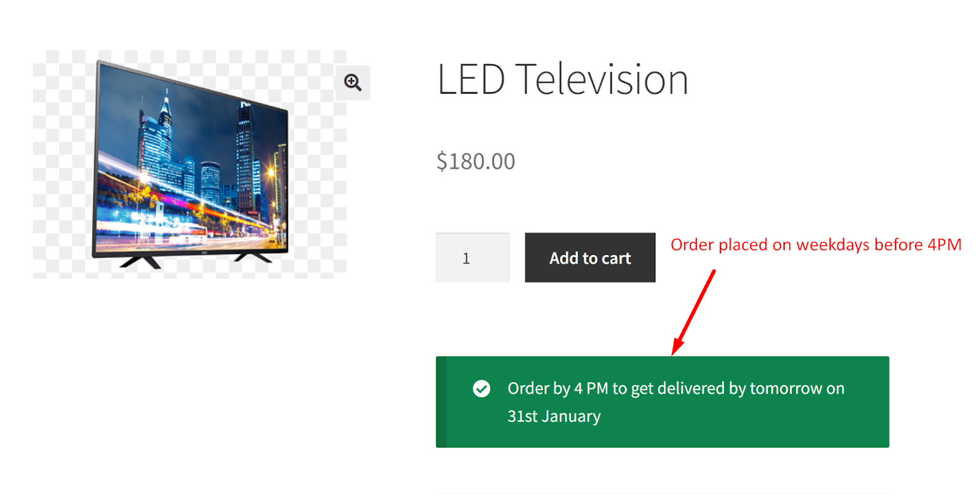Click the left stand leg of the television
The width and height of the screenshot is (980, 496).
tap(141, 261)
